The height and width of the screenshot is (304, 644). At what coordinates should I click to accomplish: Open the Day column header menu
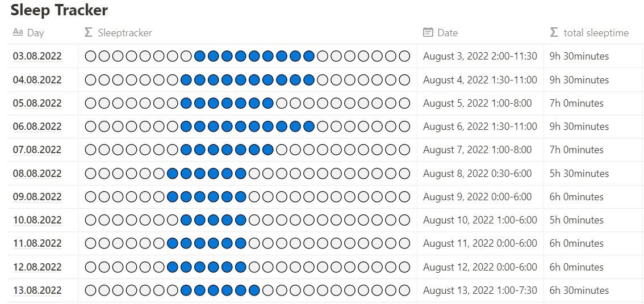coord(35,33)
